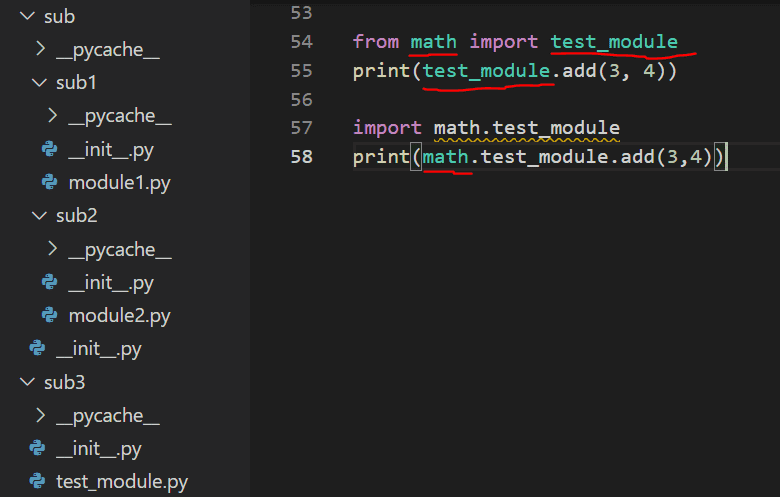The width and height of the screenshot is (780, 497).
Task: Expand __pycache__ folder inside sub1
Action: click(53, 116)
